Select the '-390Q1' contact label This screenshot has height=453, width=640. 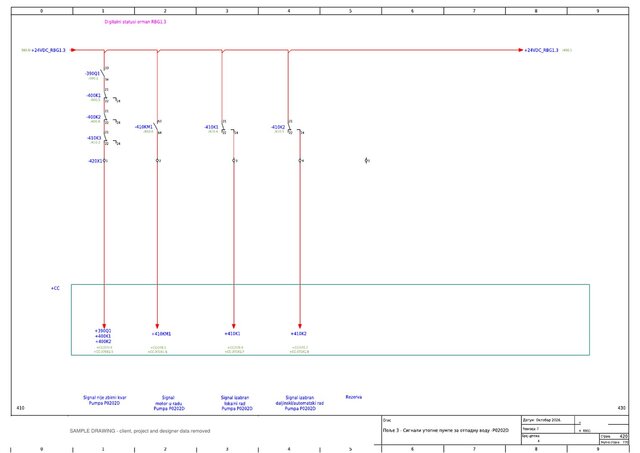tap(92, 73)
